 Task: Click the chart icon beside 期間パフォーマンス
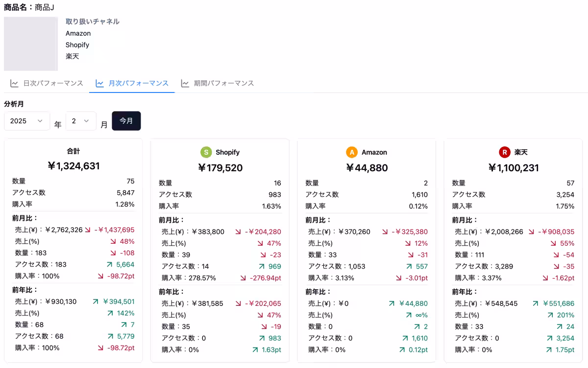[x=185, y=83]
